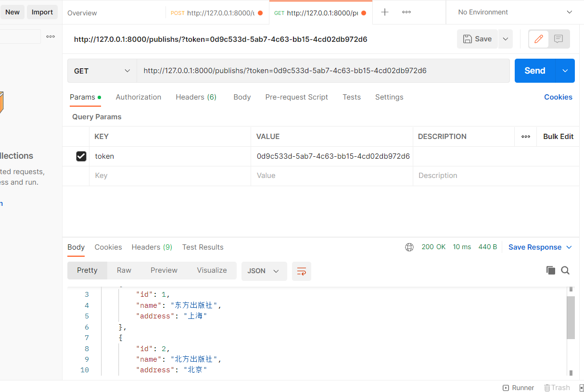Toggle the wrap lines icon

point(302,271)
